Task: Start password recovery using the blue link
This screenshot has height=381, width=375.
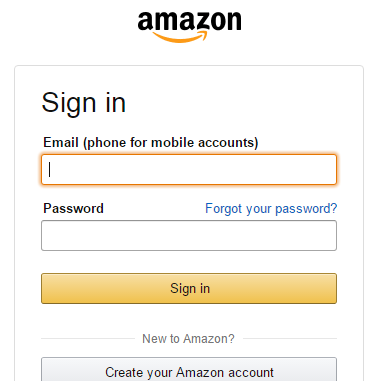Action: (271, 209)
